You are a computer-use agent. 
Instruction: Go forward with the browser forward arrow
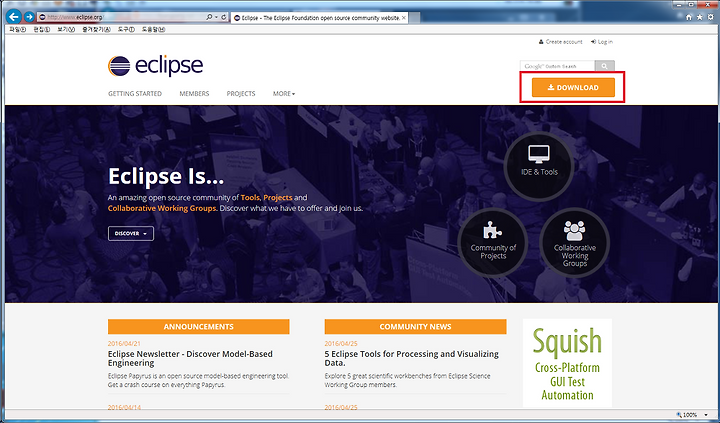[x=29, y=17]
